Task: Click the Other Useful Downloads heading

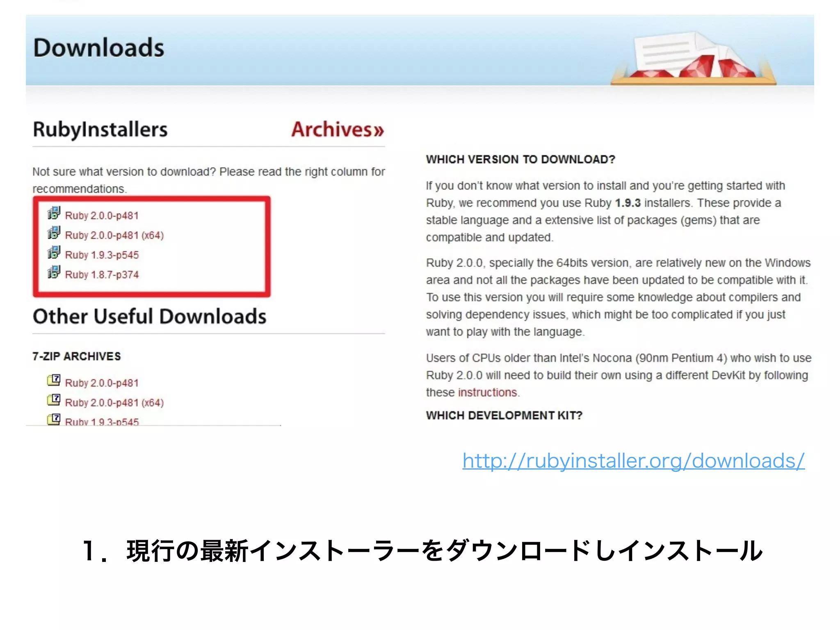Action: 149,316
